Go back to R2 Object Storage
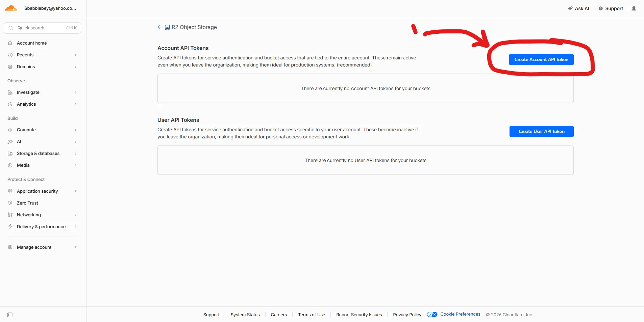This screenshot has height=322, width=644. [x=187, y=27]
